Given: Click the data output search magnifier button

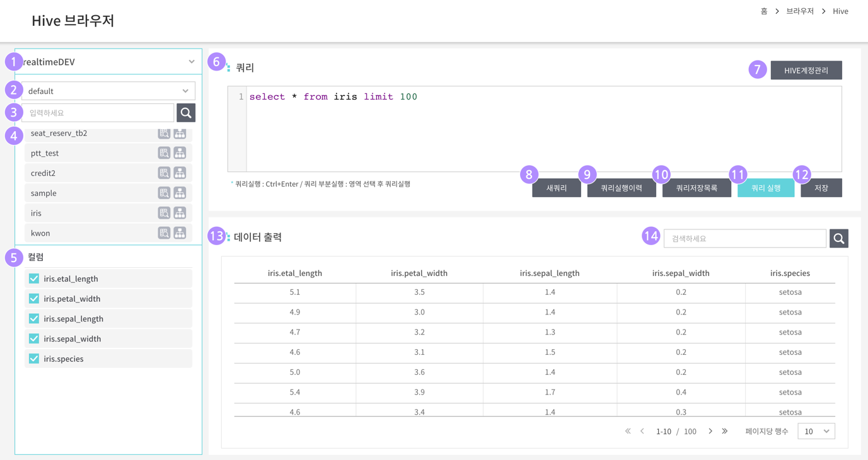Looking at the screenshot, I should click(x=839, y=238).
